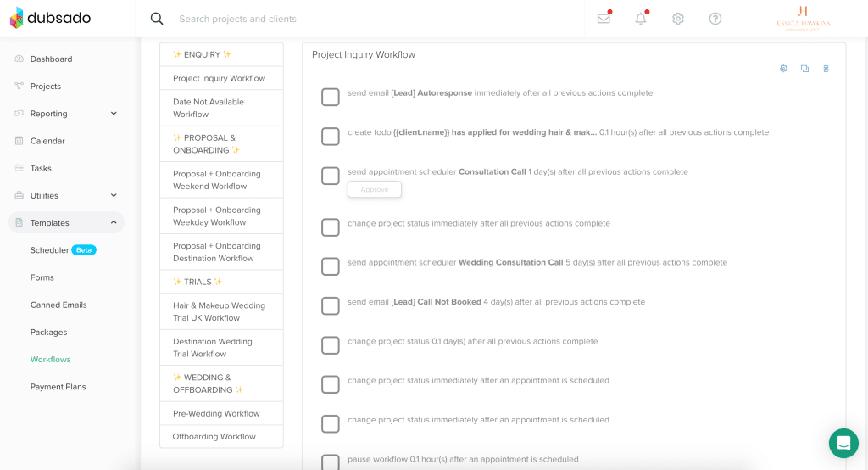
Task: Select Destination Wedding Trial Workflow
Action: pyautogui.click(x=221, y=348)
